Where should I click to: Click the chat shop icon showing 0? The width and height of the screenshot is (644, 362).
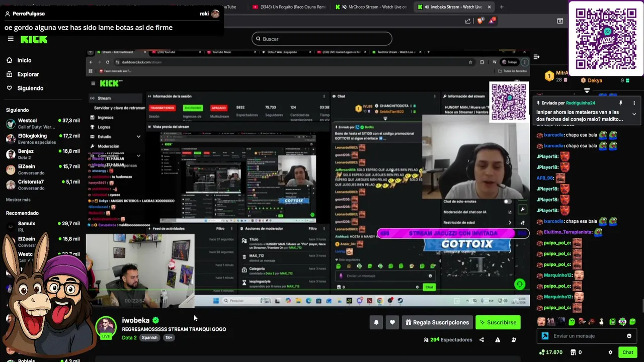click(x=576, y=352)
